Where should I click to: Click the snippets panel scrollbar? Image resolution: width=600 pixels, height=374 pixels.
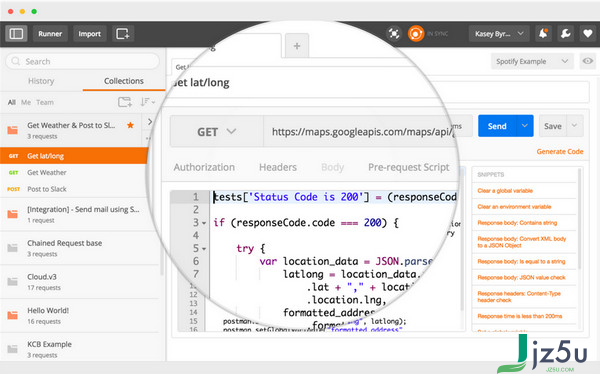point(579,218)
